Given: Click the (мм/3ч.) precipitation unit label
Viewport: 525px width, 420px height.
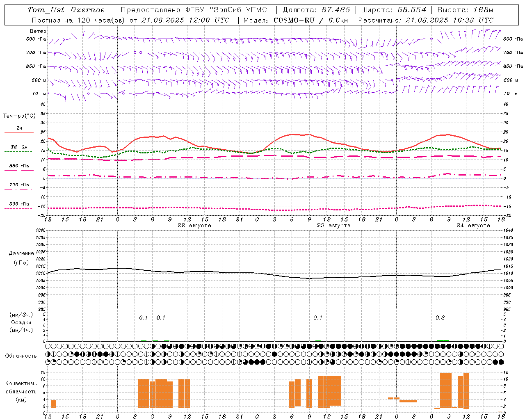Looking at the screenshot, I should 21,315.
